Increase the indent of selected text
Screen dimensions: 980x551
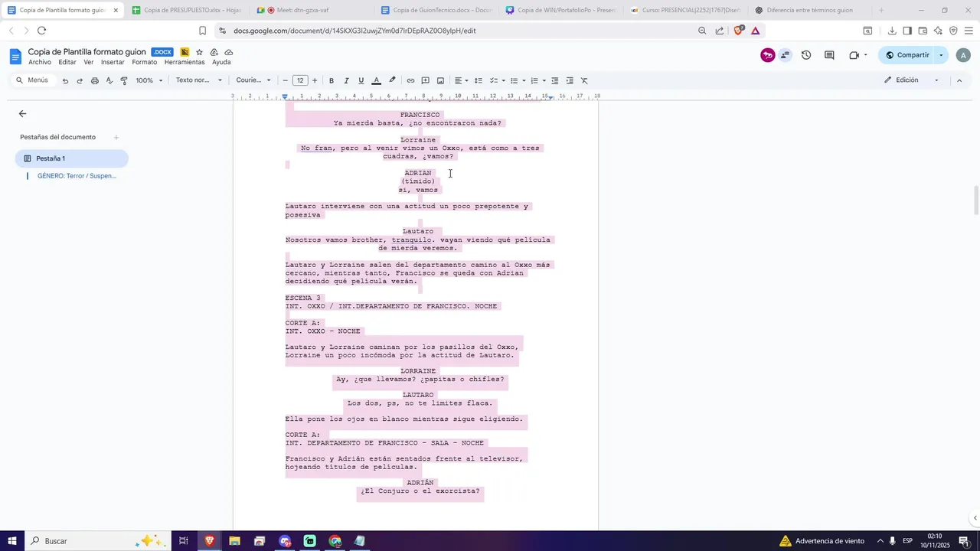click(570, 80)
